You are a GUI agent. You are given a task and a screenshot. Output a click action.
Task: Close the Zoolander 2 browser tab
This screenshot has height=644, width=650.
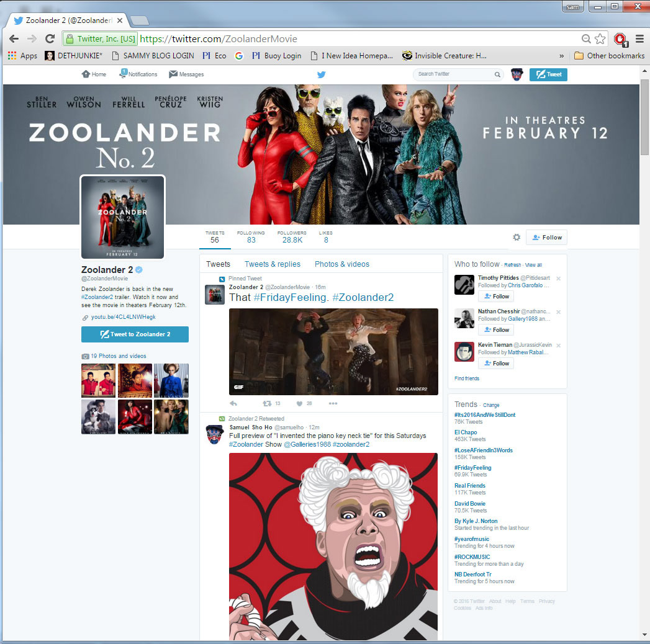[120, 20]
